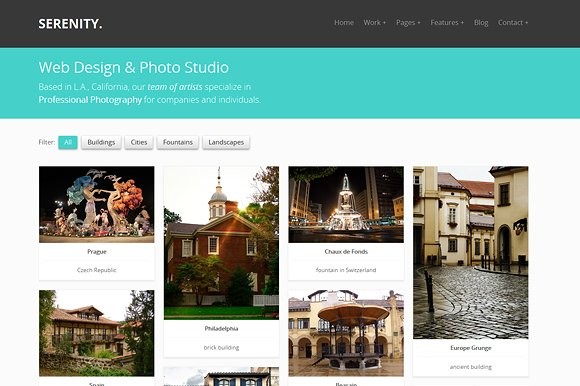Select the All filter button
This screenshot has height=386, width=580.
[68, 142]
